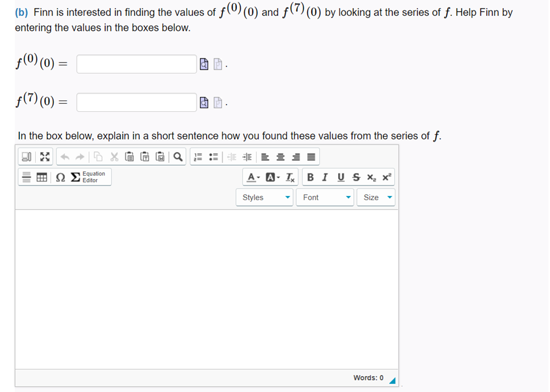Open the Equation Editor
Screen dimensions: 550x392
pyautogui.click(x=88, y=177)
